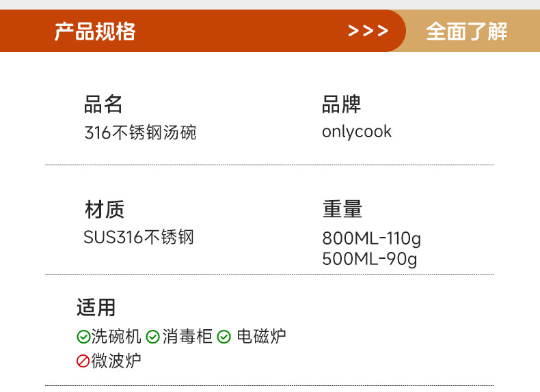Click the green check icon beside 洗碗机
540x392 pixels.
click(x=83, y=337)
